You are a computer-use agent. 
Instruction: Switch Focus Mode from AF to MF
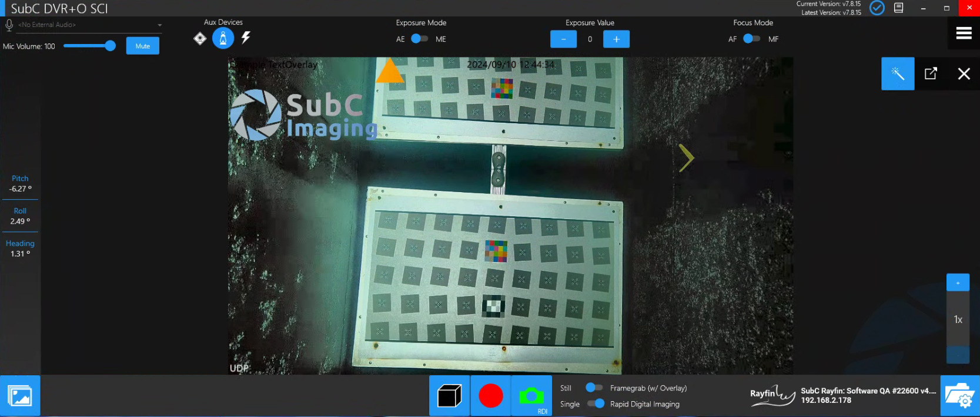click(x=751, y=39)
